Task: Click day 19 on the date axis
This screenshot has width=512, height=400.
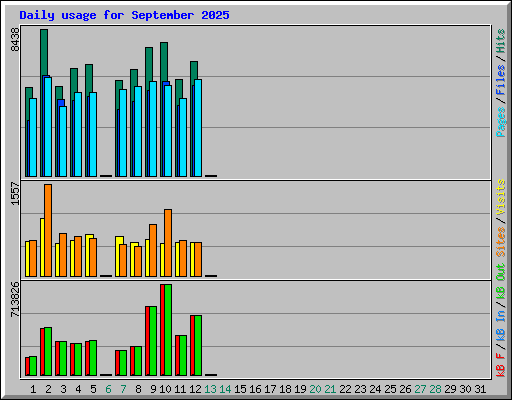Action: point(300,389)
